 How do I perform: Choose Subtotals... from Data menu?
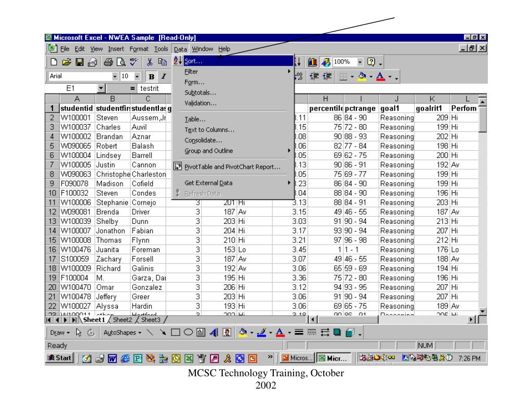233,92
